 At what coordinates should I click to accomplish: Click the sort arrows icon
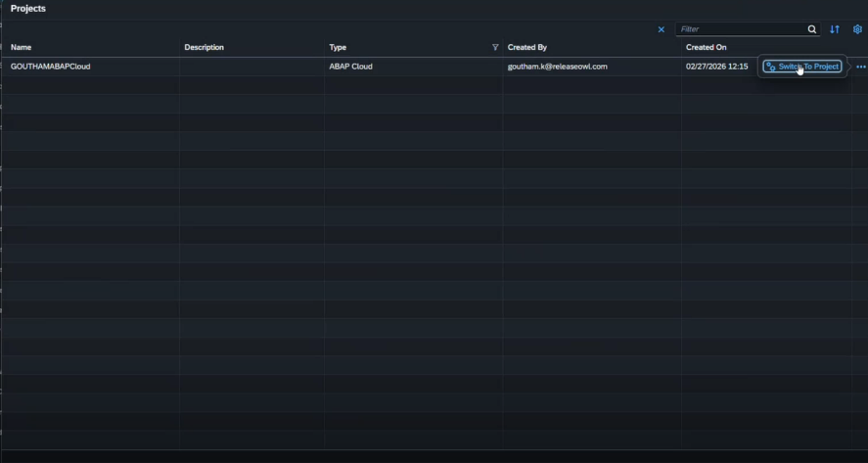(x=835, y=29)
